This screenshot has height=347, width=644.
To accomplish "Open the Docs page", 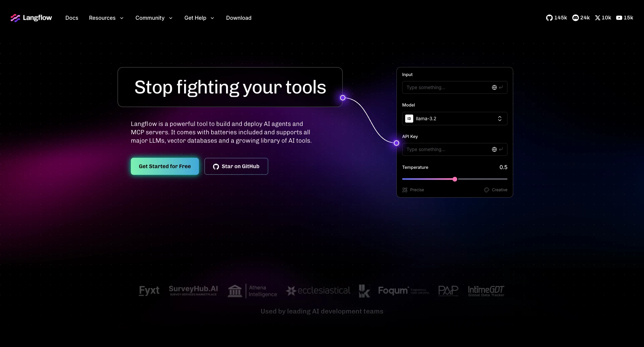I will coord(72,18).
